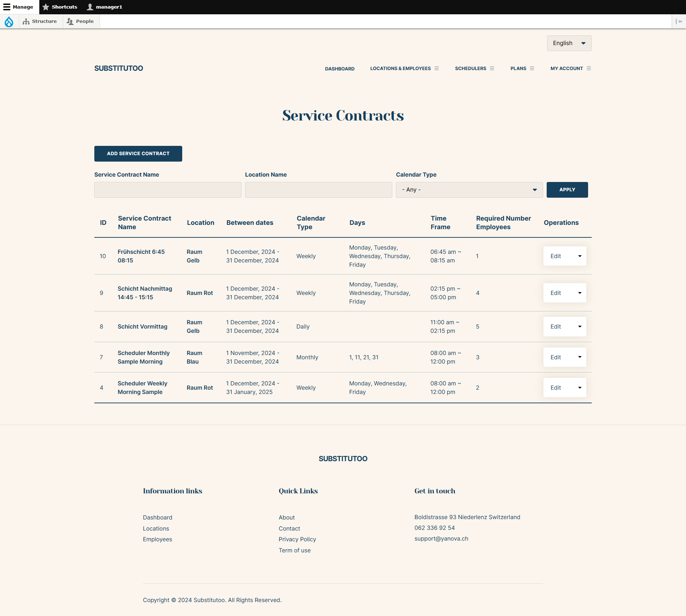Click the Apply filter button
This screenshot has width=686, height=616.
(567, 190)
